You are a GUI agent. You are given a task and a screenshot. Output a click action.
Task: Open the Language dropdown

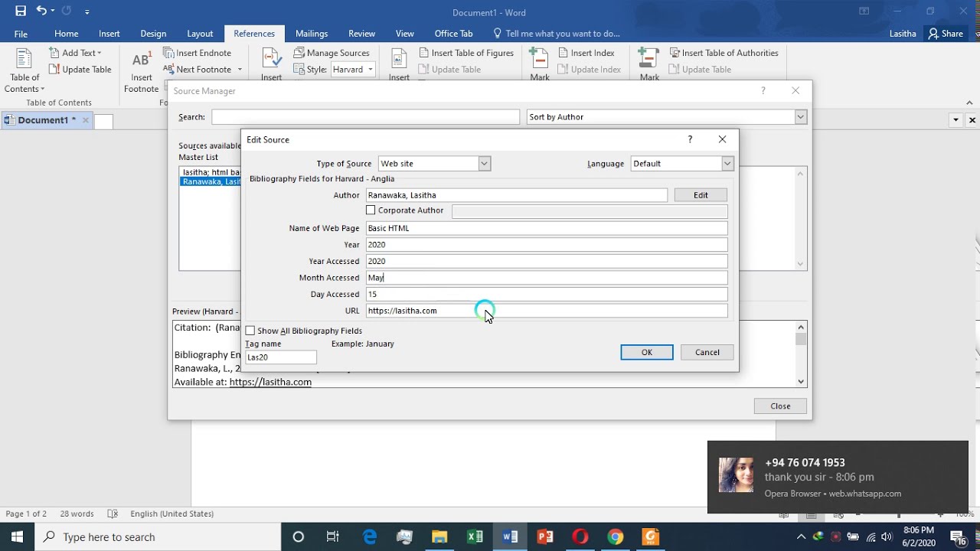(727, 164)
